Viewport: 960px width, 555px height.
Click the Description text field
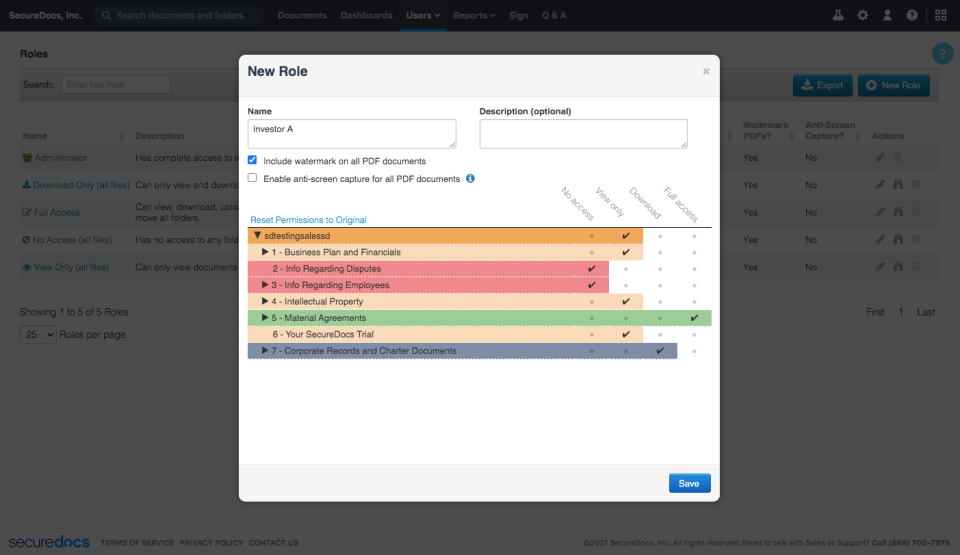coord(583,133)
